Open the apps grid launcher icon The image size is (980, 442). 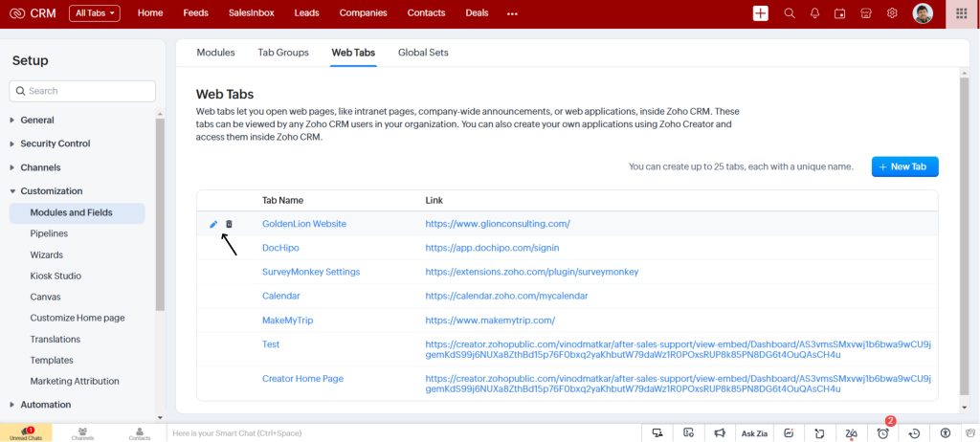(x=962, y=13)
